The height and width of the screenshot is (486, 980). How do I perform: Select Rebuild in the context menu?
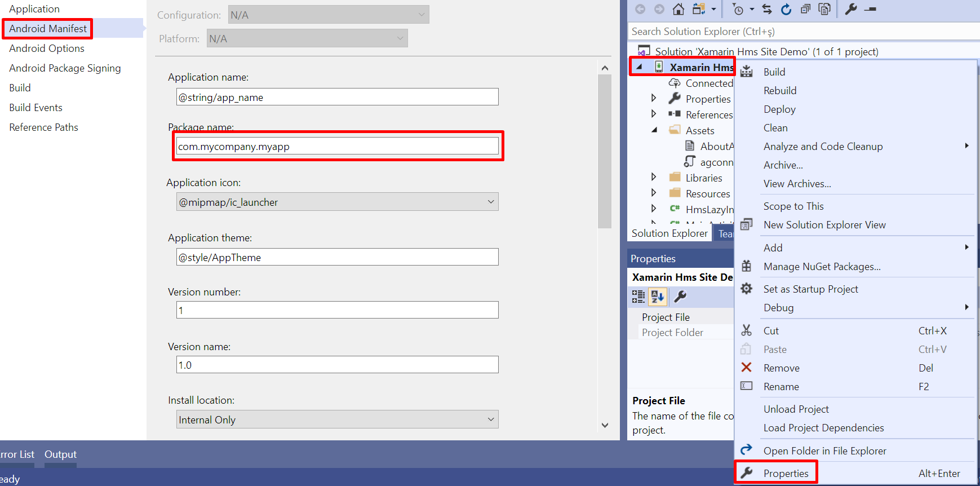(x=780, y=91)
